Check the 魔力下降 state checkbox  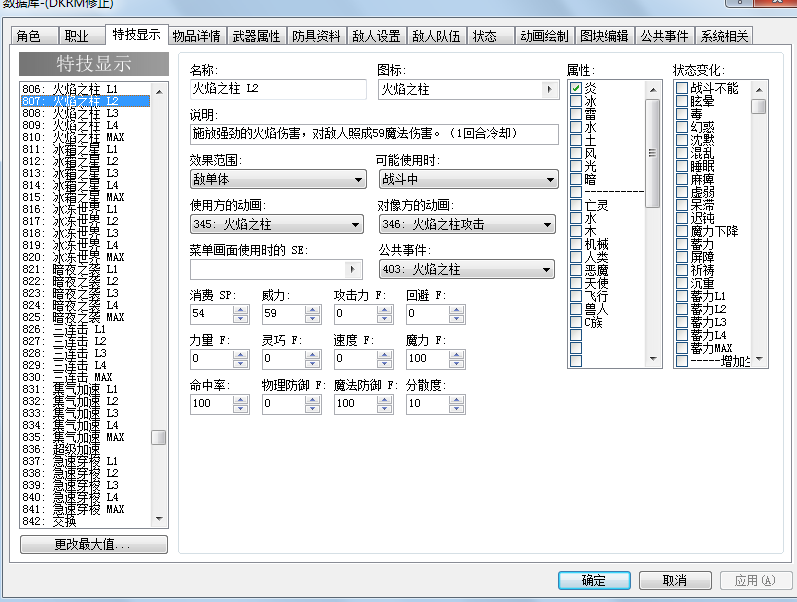[x=682, y=231]
